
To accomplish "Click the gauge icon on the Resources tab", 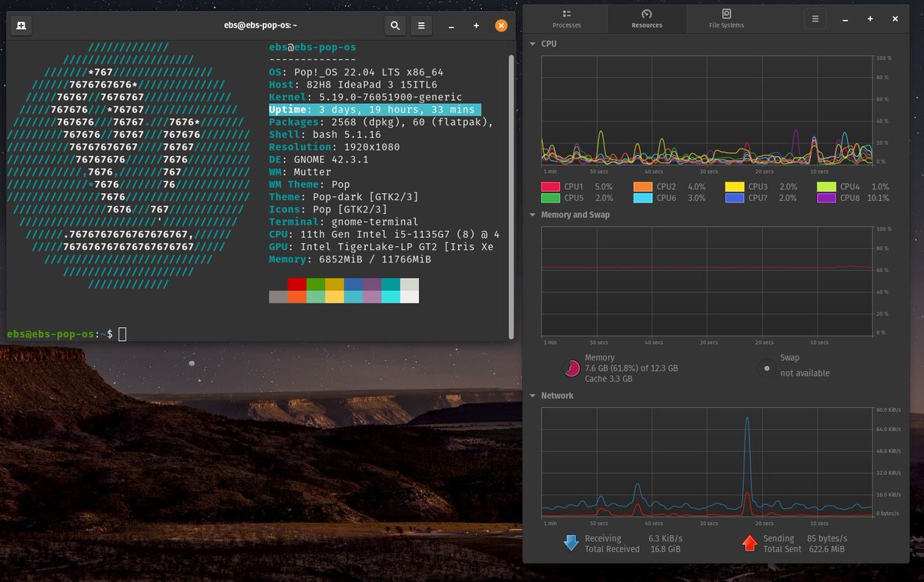I will [647, 14].
